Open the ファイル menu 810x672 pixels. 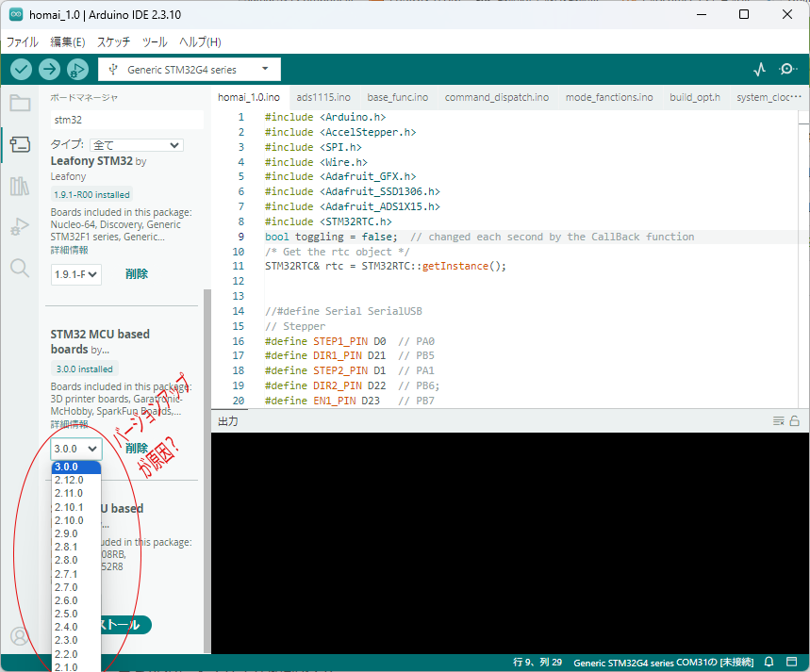pyautogui.click(x=23, y=41)
